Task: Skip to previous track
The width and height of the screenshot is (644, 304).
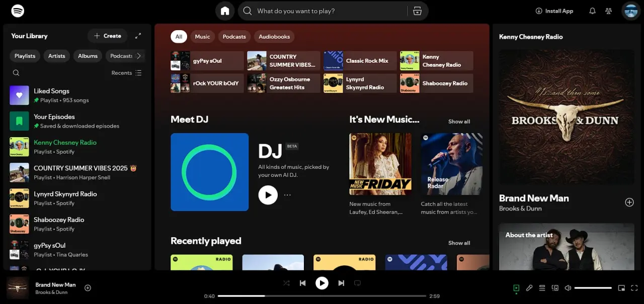Action: coord(302,283)
